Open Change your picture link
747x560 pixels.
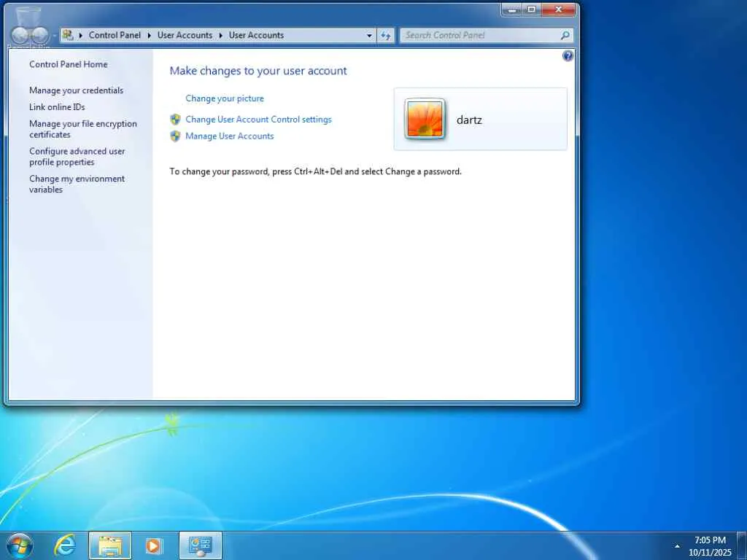225,98
